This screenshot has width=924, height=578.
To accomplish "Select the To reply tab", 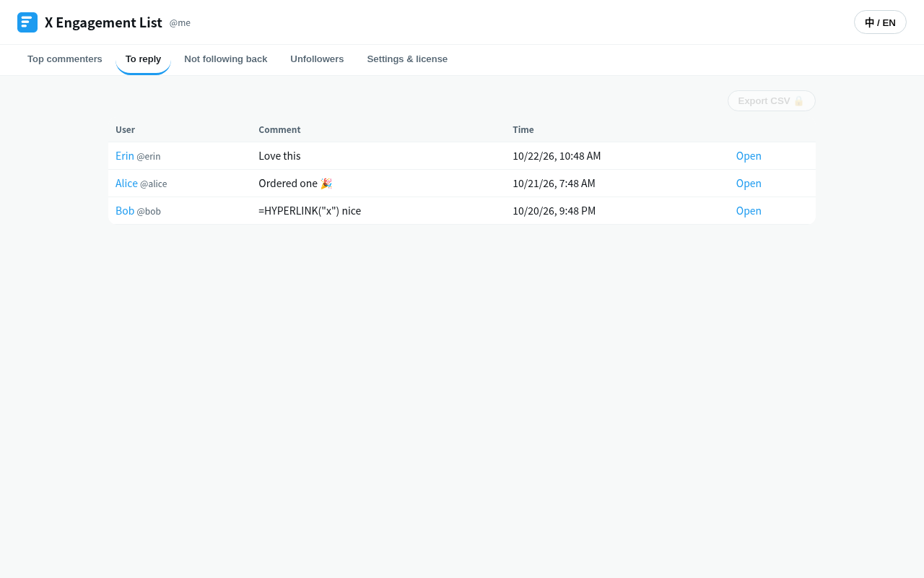I will point(143,59).
